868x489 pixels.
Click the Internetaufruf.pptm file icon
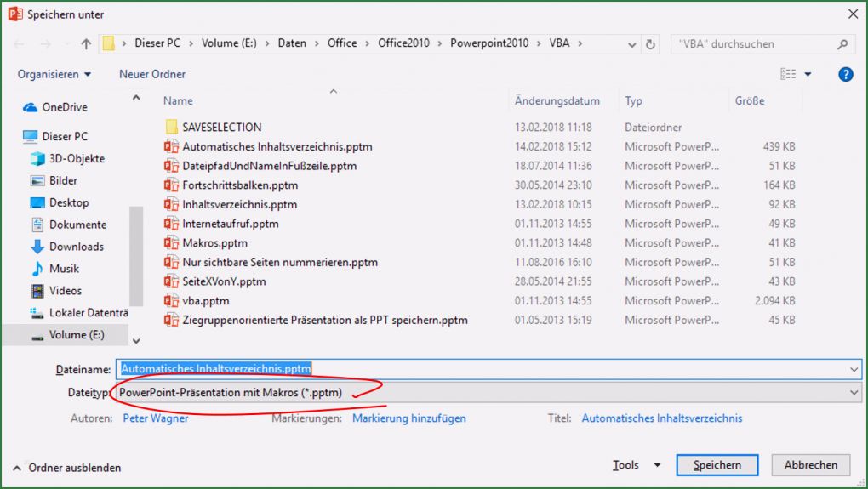[171, 224]
